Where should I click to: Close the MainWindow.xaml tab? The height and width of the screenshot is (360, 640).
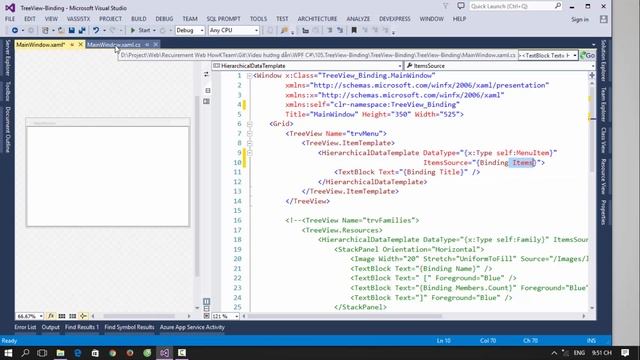pyautogui.click(x=80, y=44)
